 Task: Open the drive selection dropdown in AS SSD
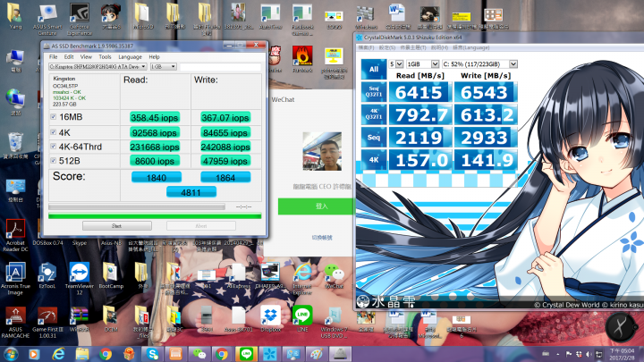97,66
